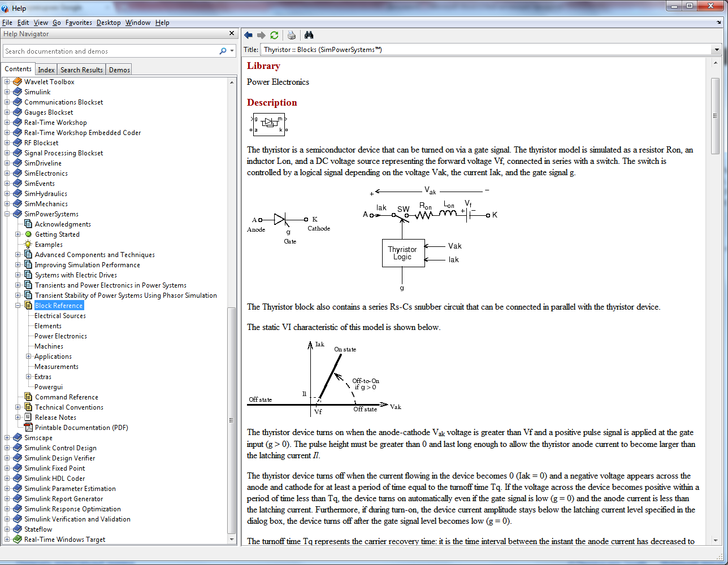Click the Real-Time Windows Target book icon

[x=18, y=540]
